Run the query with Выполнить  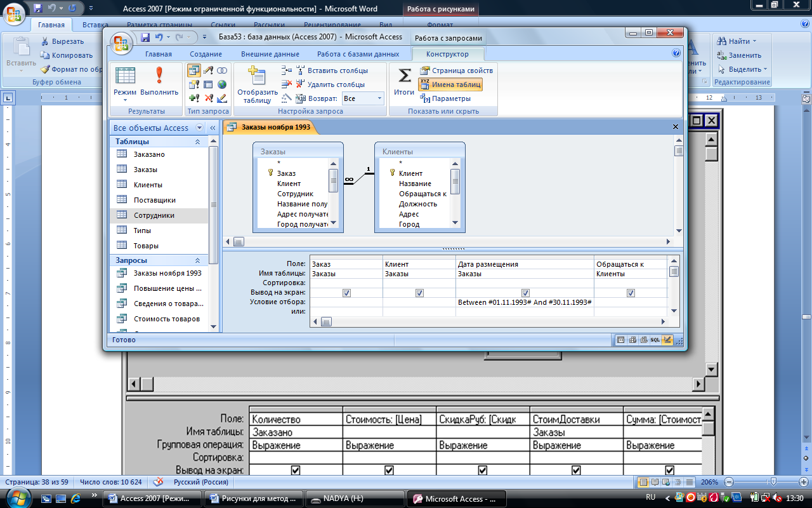(159, 83)
